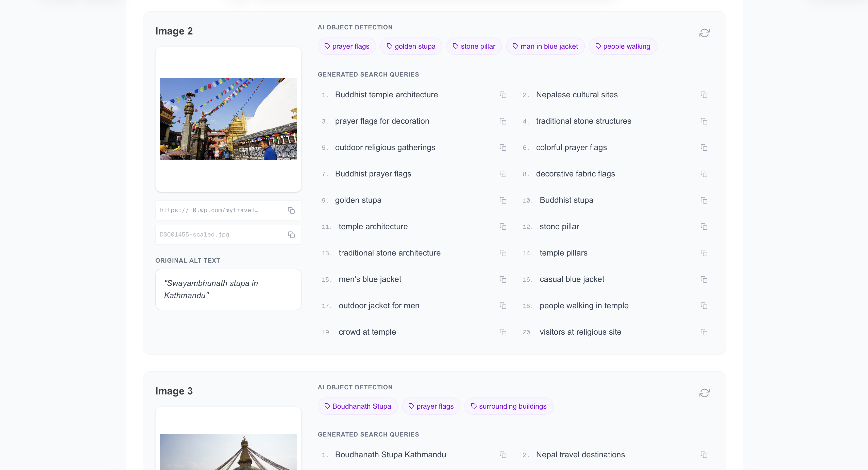
Task: Open the "people walking" tag chip
Action: click(x=622, y=46)
